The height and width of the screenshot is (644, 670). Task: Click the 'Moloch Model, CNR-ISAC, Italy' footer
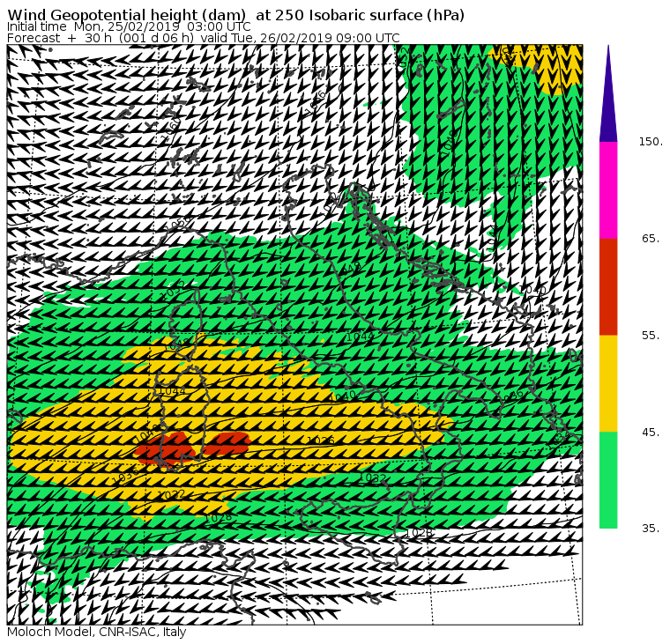[x=97, y=632]
